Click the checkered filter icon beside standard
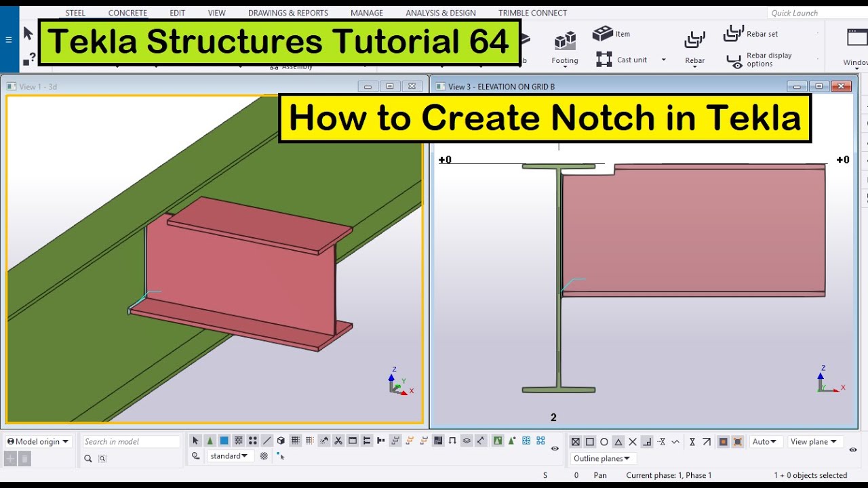 pos(264,456)
